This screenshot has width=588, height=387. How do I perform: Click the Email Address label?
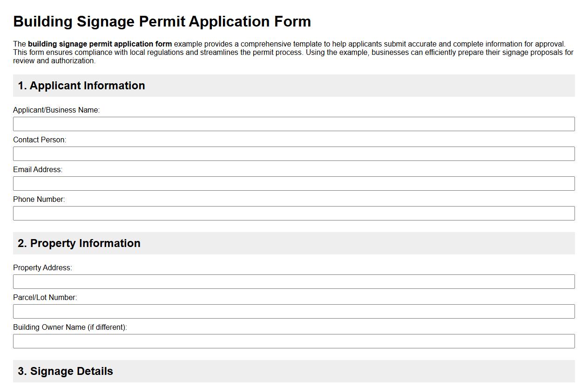coord(38,169)
